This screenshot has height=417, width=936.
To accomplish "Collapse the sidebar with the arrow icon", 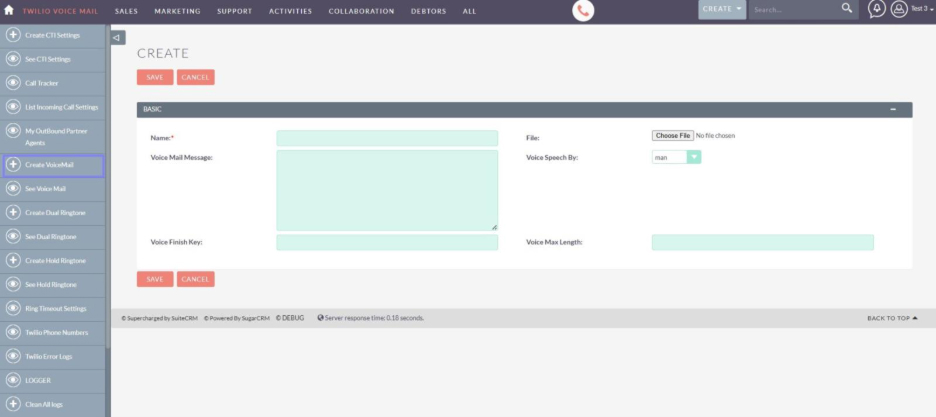I will pos(118,38).
